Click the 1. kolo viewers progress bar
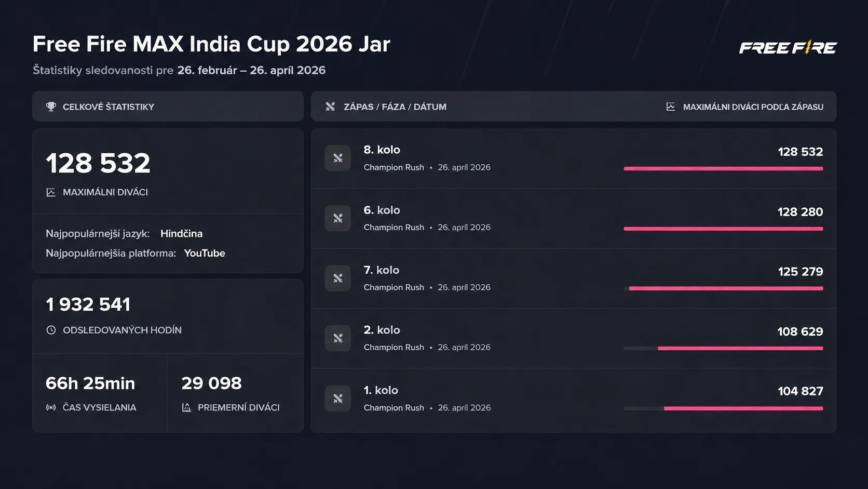This screenshot has height=489, width=868. (723, 408)
